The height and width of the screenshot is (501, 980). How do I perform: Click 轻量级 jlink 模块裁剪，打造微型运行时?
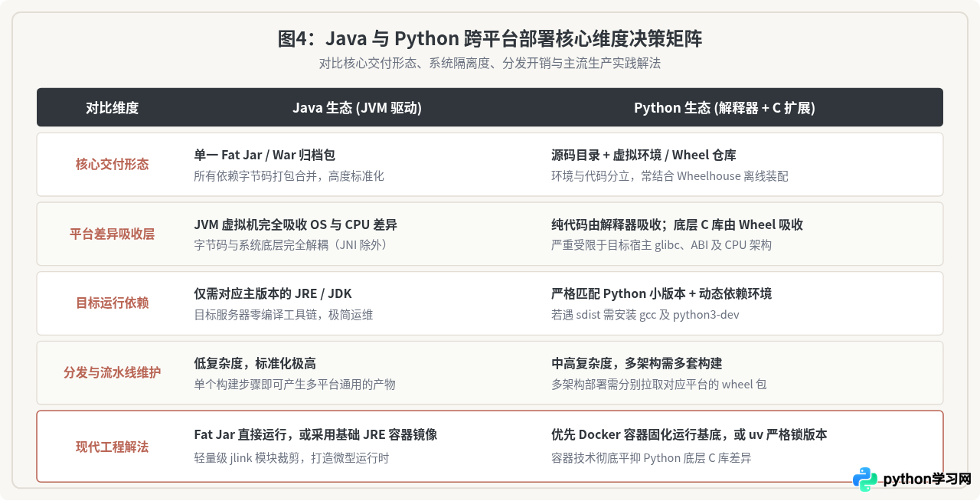pyautogui.click(x=292, y=458)
